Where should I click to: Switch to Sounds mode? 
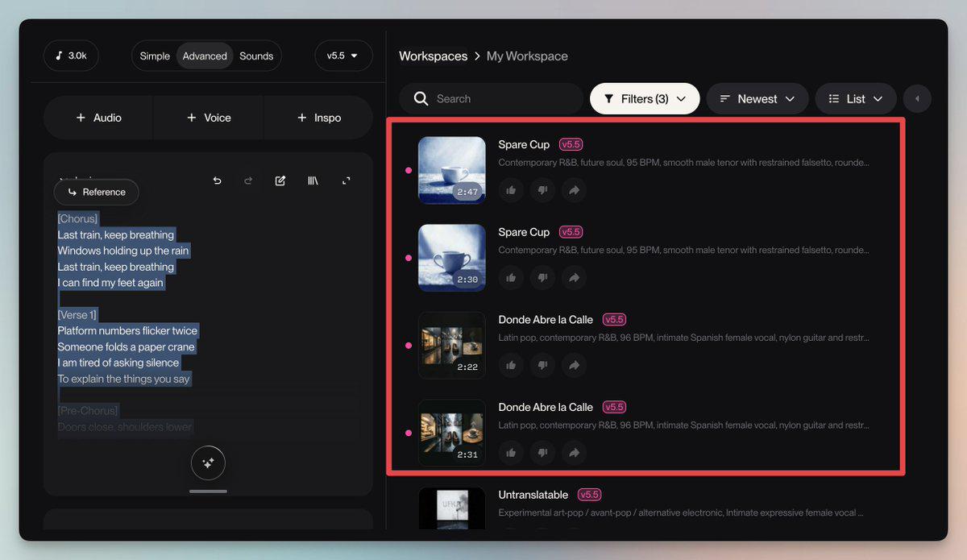256,56
